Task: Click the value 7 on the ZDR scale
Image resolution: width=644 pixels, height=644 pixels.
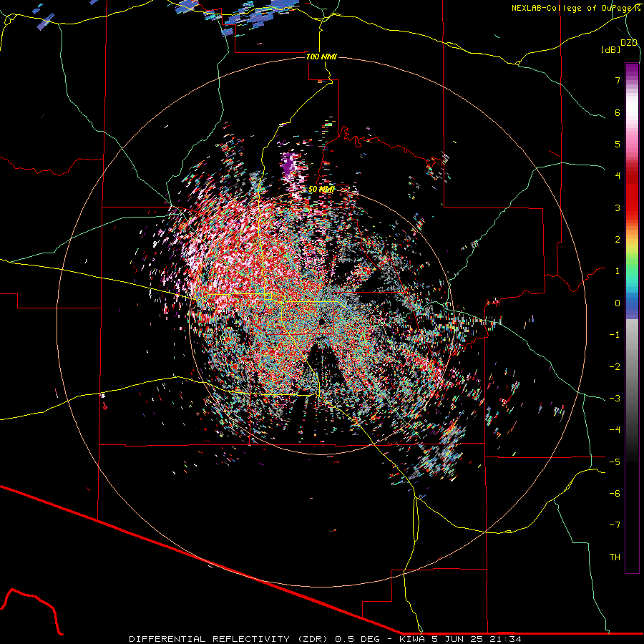Action: (x=618, y=80)
